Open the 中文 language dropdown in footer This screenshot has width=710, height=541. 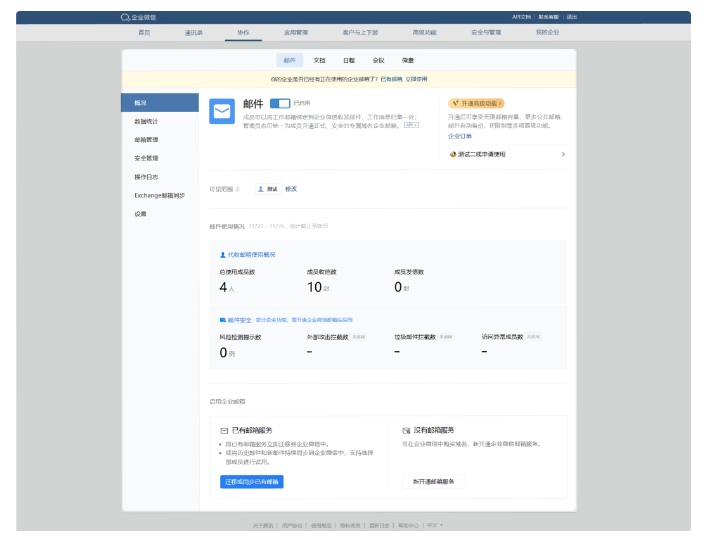click(434, 525)
